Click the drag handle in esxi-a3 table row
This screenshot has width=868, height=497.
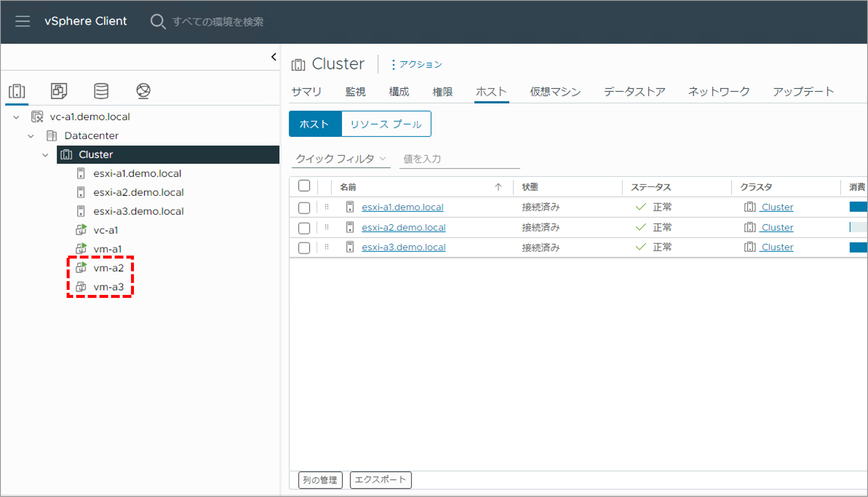pyautogui.click(x=327, y=247)
